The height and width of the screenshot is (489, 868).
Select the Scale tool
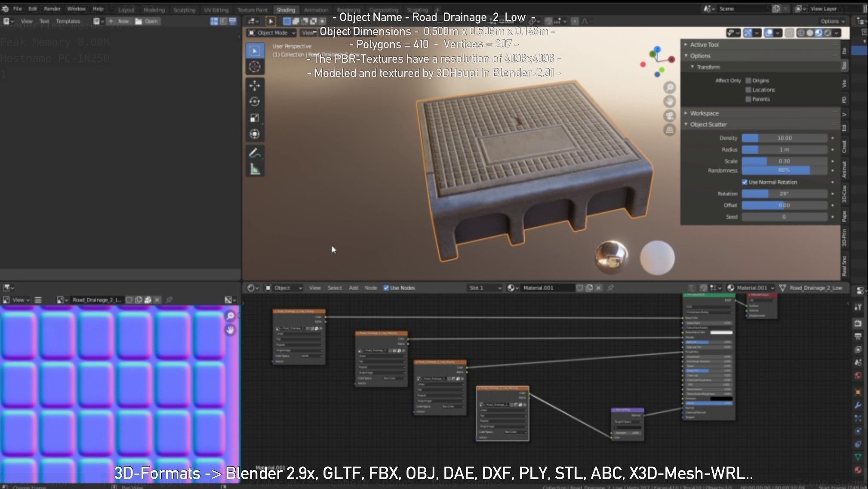click(255, 118)
